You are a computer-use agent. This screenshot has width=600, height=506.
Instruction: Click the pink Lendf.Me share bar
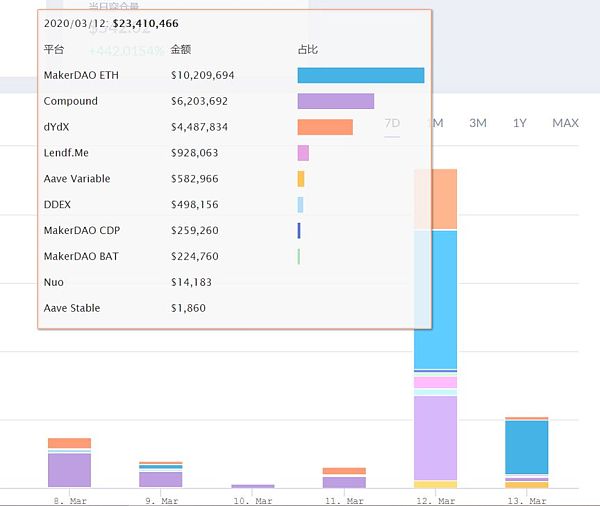pyautogui.click(x=303, y=153)
